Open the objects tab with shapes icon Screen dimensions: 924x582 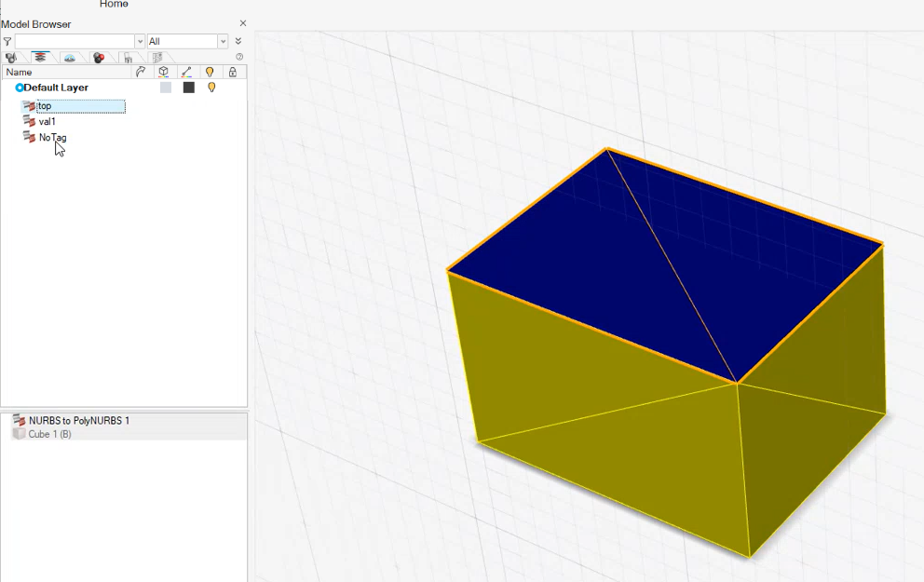(11, 58)
